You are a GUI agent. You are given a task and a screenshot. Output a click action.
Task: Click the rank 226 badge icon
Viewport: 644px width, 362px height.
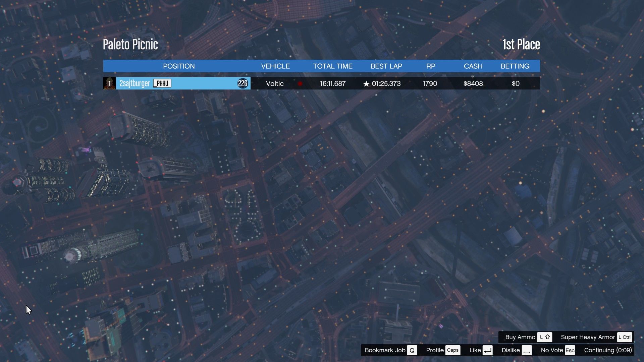coord(243,83)
